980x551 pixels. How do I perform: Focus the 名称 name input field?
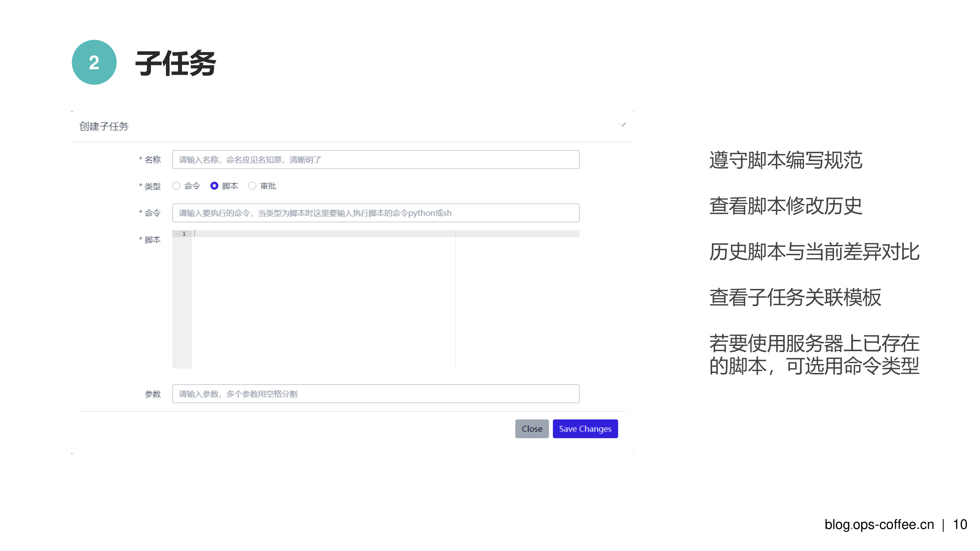(x=375, y=159)
